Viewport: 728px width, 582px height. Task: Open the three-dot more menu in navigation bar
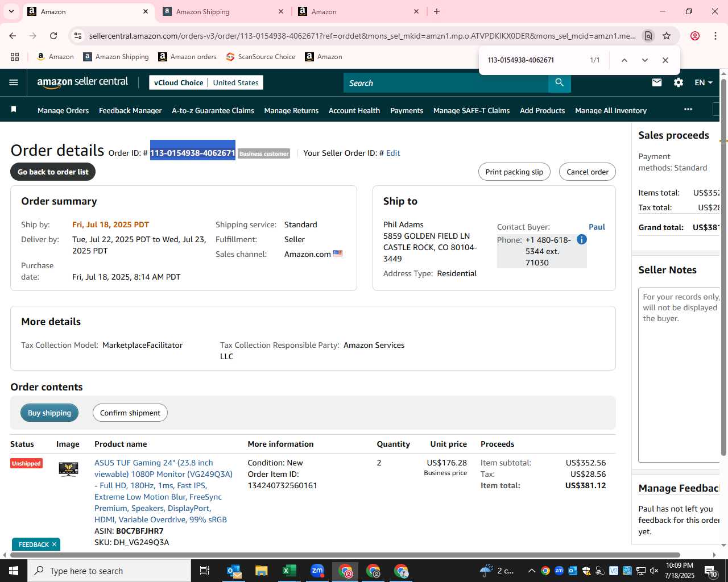coord(688,109)
